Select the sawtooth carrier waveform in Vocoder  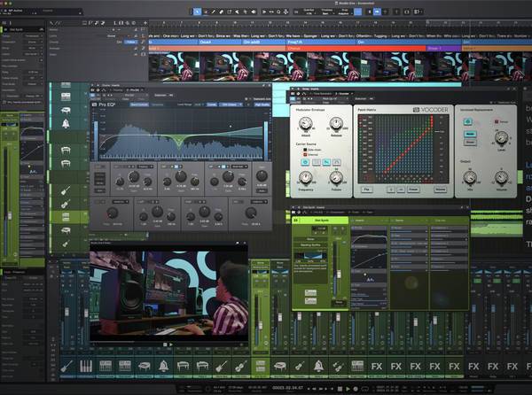(325, 162)
